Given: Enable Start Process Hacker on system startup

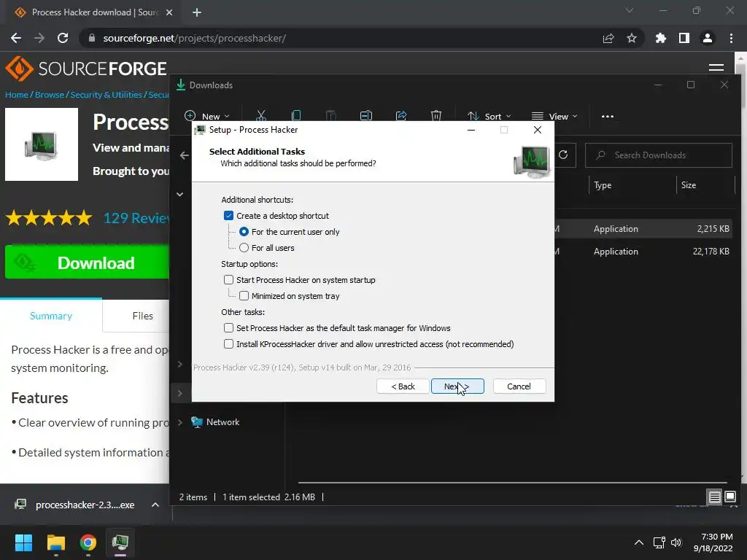Looking at the screenshot, I should [228, 279].
